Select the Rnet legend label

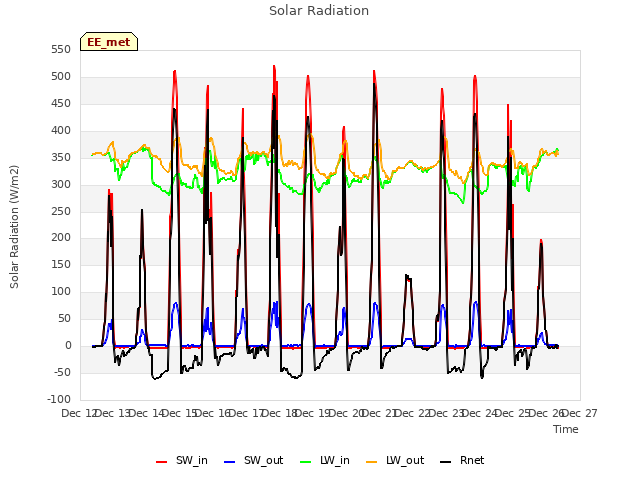(x=472, y=460)
